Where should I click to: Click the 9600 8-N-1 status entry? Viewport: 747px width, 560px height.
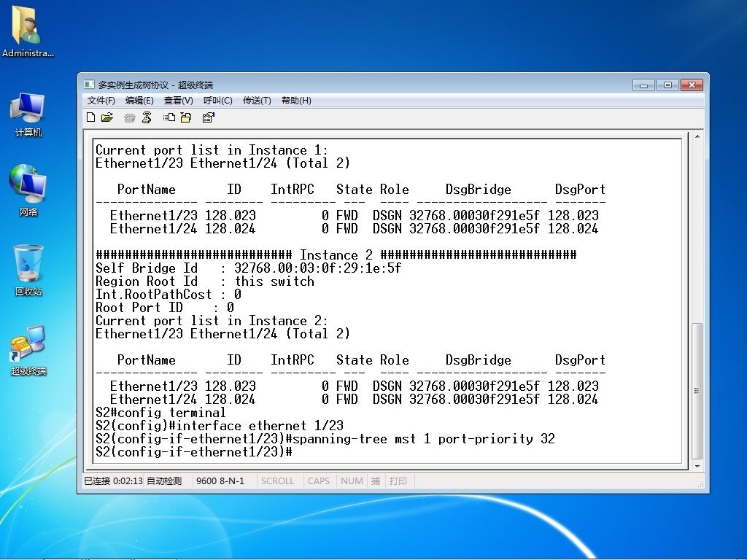(x=220, y=481)
